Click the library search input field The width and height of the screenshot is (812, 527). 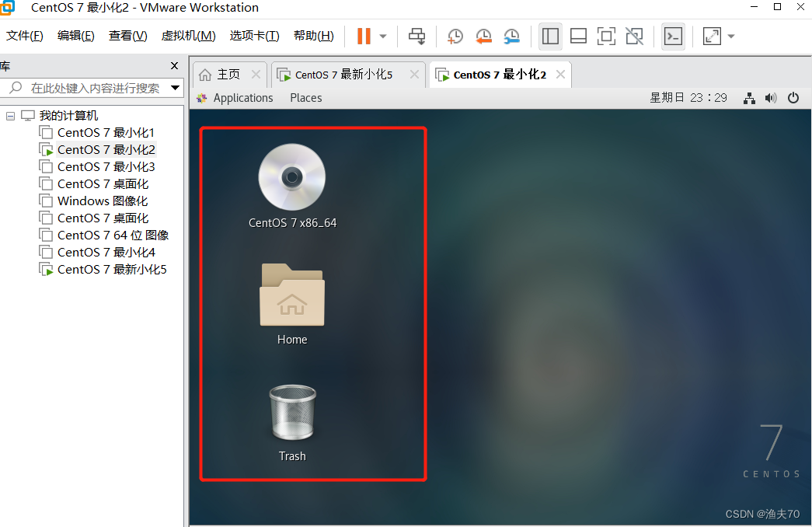click(95, 88)
